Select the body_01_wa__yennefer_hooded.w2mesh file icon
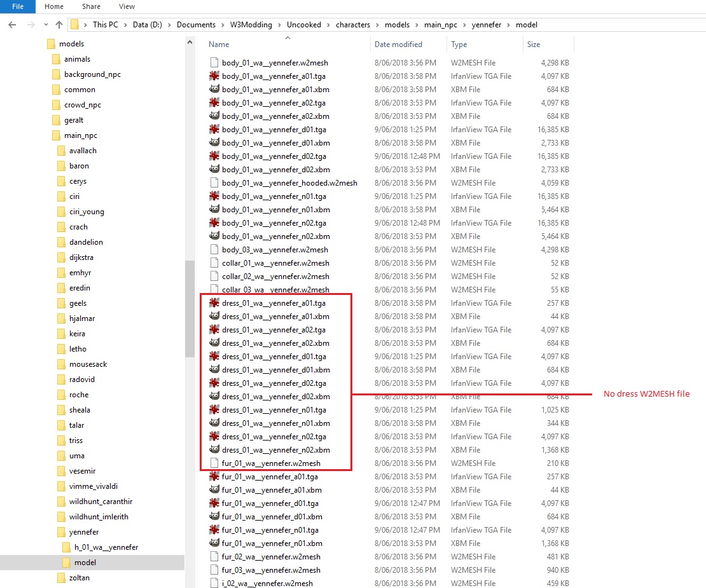 pyautogui.click(x=214, y=182)
